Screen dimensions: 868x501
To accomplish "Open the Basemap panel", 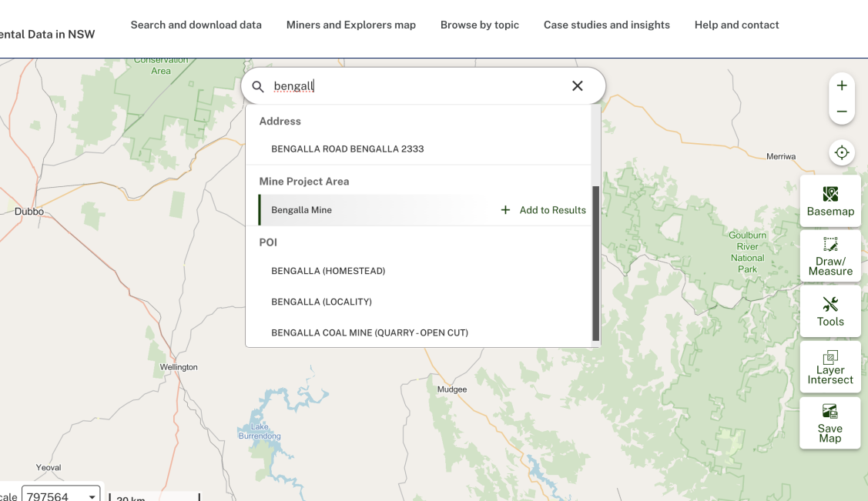I will tap(830, 202).
